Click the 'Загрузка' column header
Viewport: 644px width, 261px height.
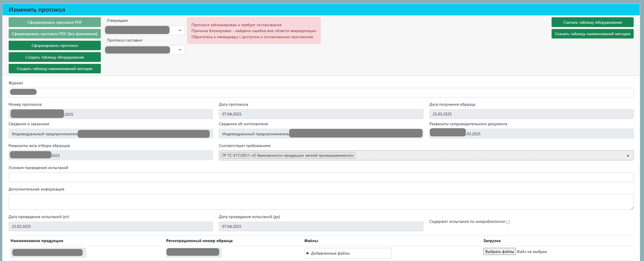492,240
